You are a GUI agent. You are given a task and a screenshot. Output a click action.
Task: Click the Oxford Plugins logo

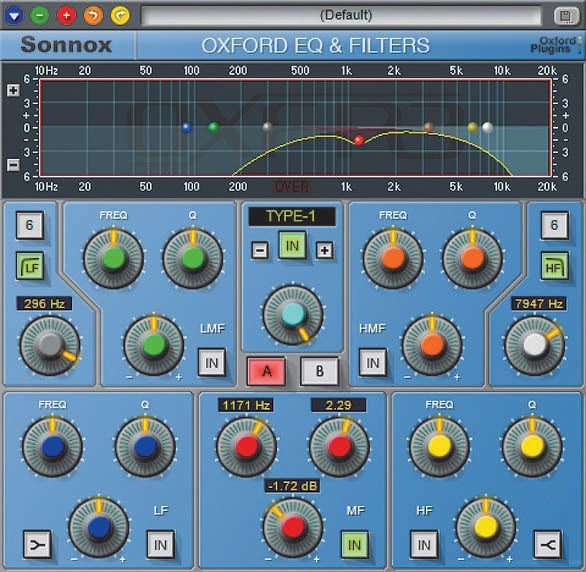coord(556,45)
